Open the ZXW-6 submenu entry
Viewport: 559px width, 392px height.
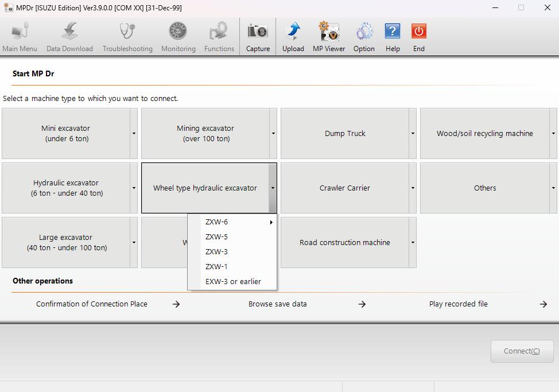[x=232, y=222]
